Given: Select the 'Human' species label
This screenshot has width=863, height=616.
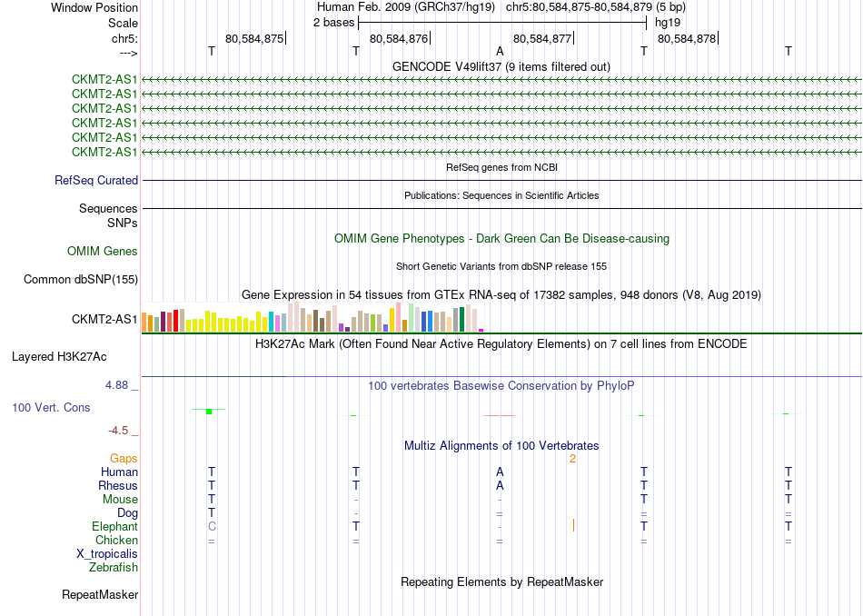Looking at the screenshot, I should [x=119, y=472].
